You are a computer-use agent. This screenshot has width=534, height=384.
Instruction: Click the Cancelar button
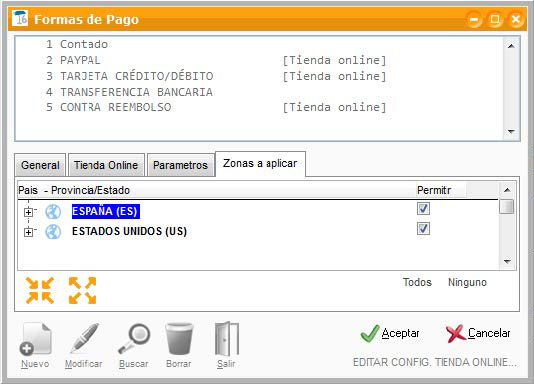tap(478, 333)
